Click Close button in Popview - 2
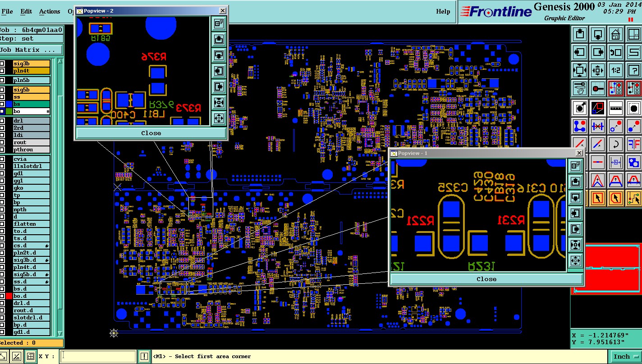 click(x=151, y=133)
